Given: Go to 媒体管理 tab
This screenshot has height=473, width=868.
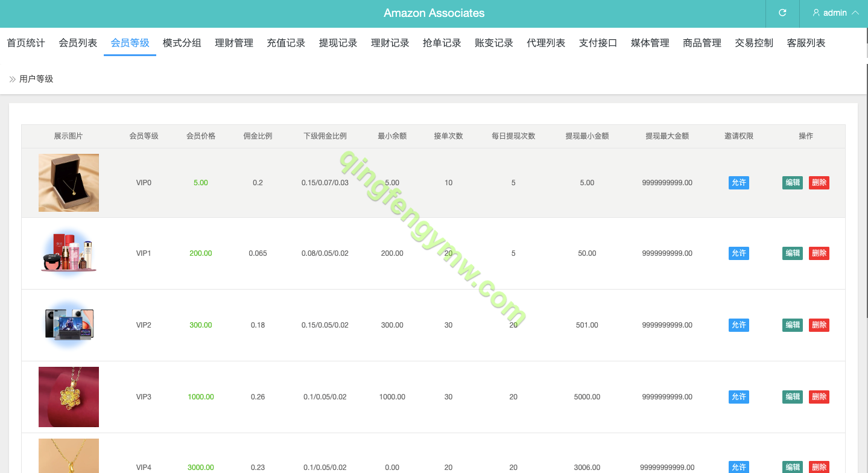Looking at the screenshot, I should [x=650, y=43].
